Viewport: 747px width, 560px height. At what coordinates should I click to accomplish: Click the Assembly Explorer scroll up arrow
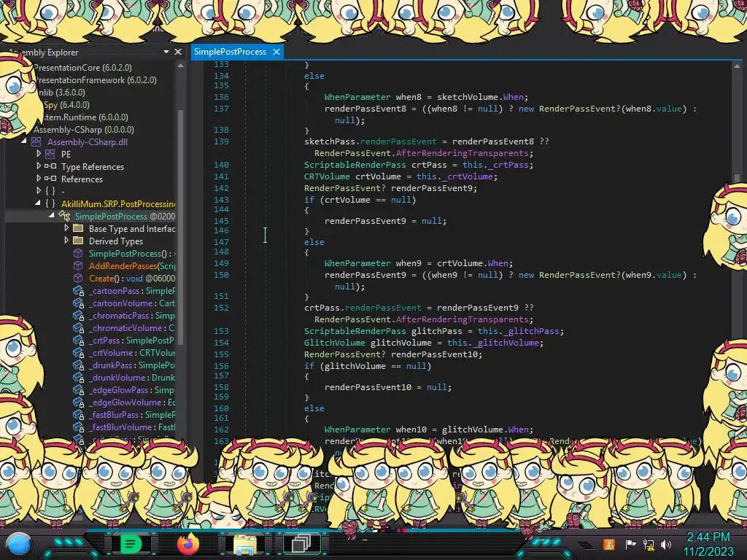(181, 66)
